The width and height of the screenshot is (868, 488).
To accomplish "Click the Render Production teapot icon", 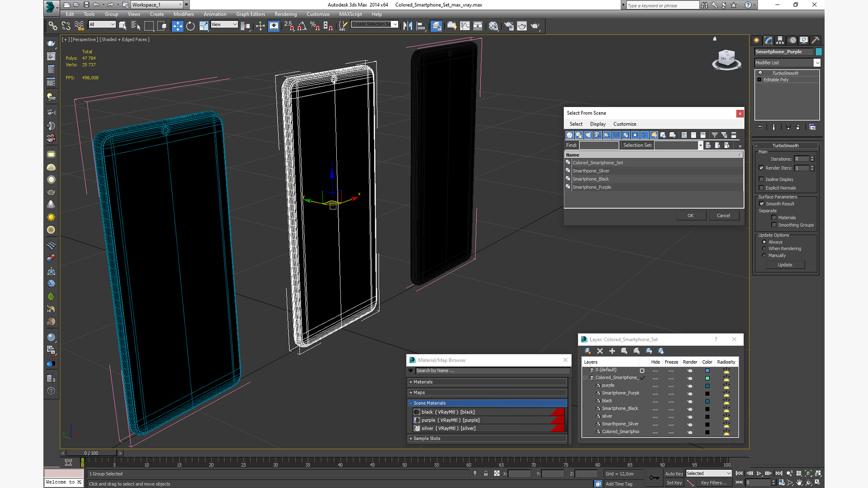I will (535, 26).
